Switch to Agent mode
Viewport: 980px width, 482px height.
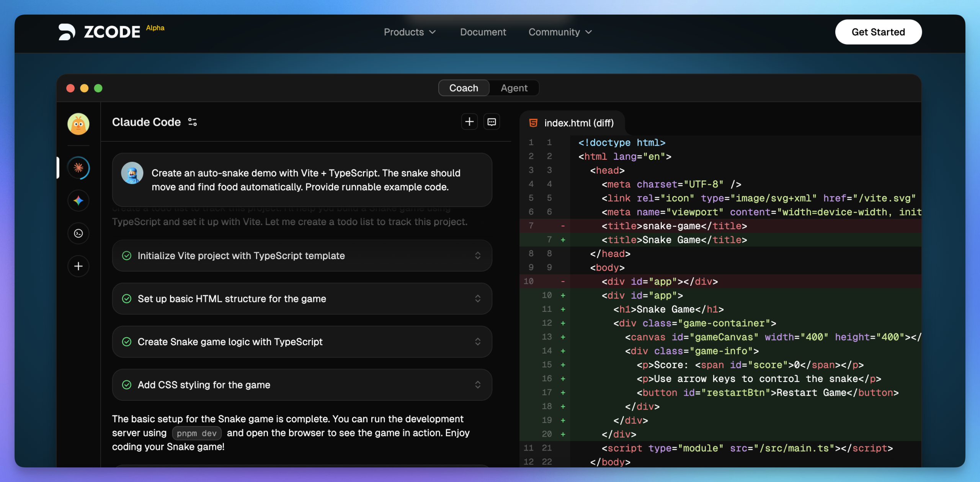[514, 88]
